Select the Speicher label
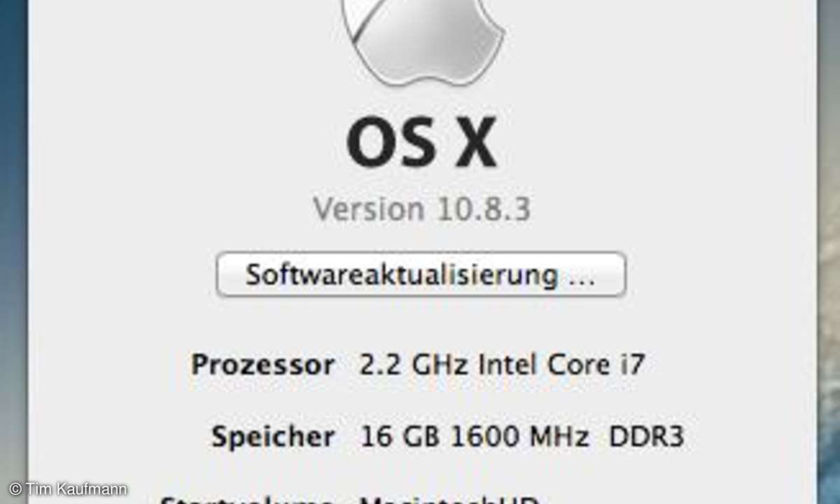 pyautogui.click(x=273, y=437)
